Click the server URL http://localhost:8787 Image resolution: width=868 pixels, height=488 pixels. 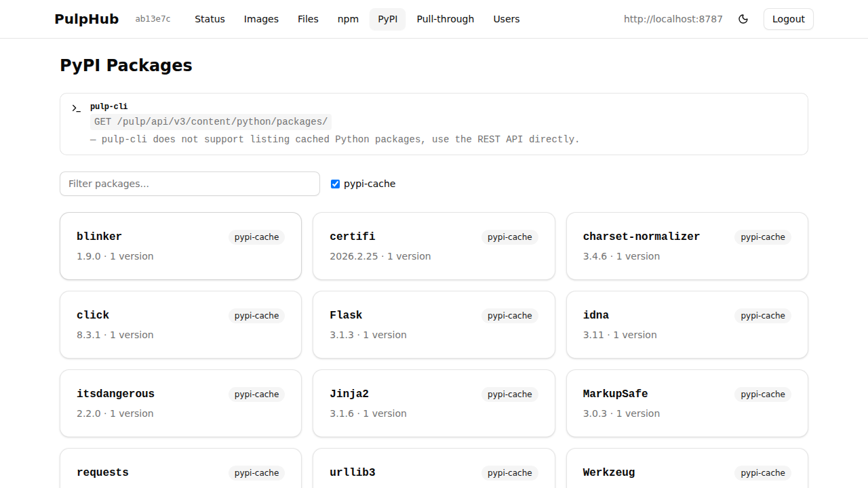click(x=673, y=19)
